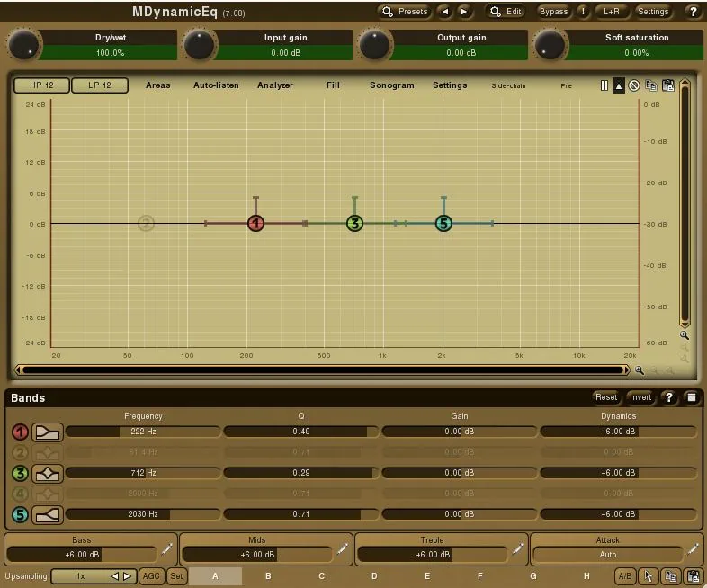Toggle the Analyzer option
Viewport: 707px width, 588px height.
click(275, 85)
